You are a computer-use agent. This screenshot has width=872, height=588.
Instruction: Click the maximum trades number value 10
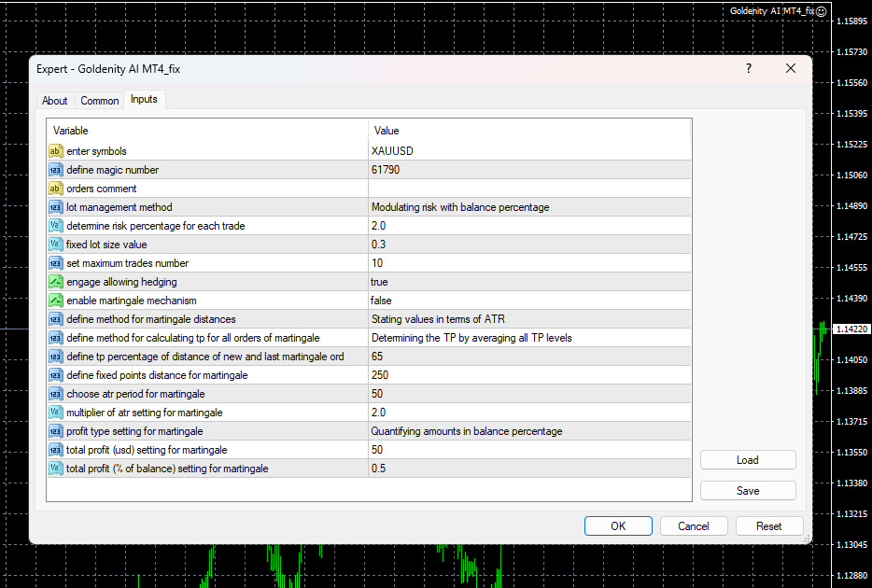(x=529, y=263)
